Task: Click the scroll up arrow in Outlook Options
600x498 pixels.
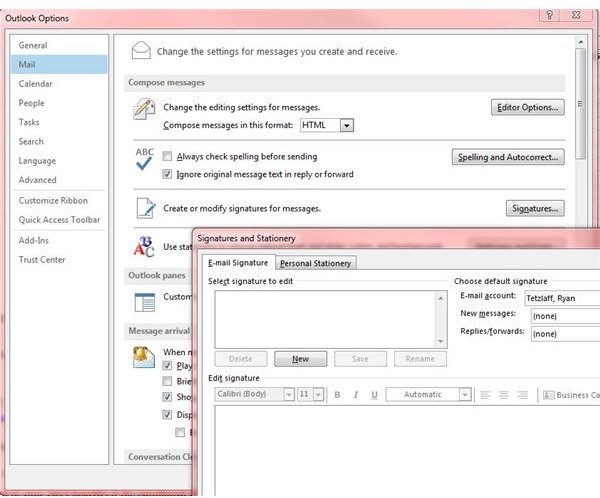Action: click(580, 42)
